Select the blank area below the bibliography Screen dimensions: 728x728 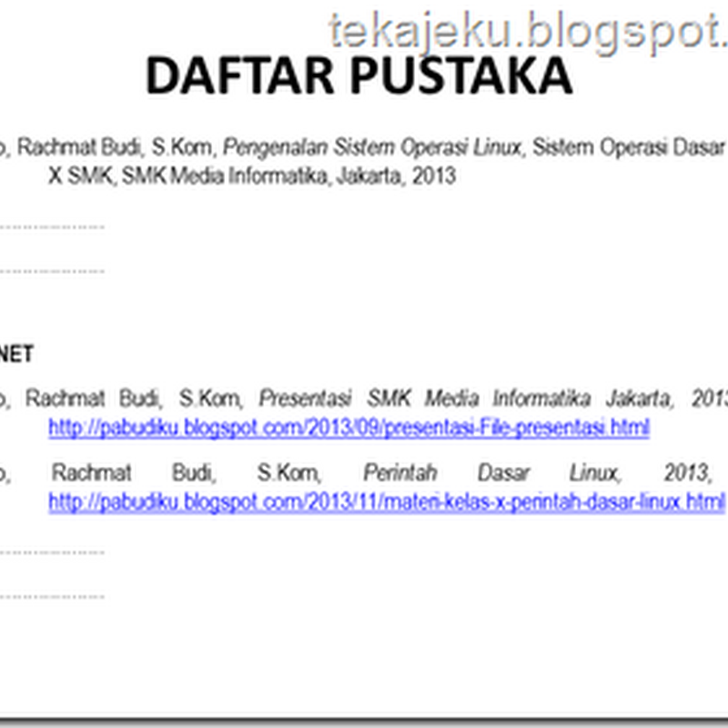[364, 655]
